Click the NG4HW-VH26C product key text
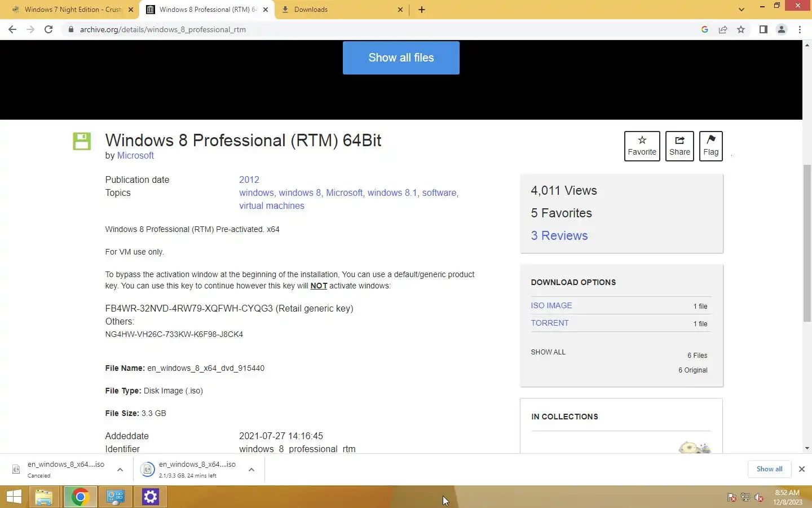The width and height of the screenshot is (812, 508). coord(174,335)
